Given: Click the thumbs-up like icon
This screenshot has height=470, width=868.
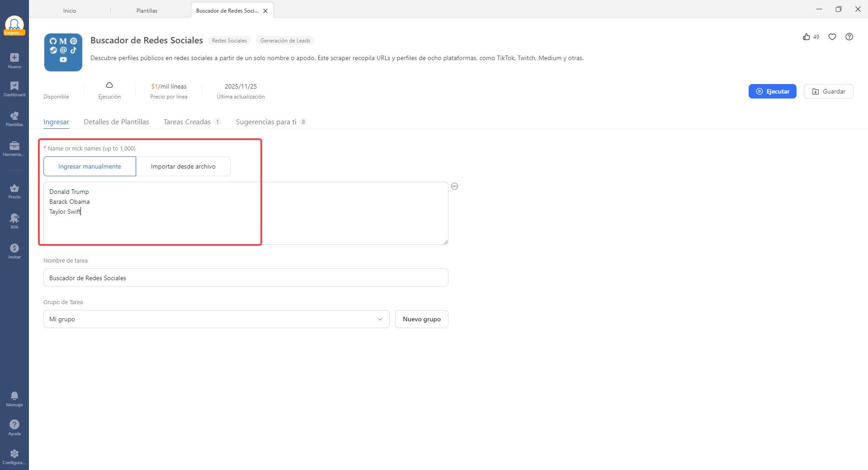Looking at the screenshot, I should point(807,37).
